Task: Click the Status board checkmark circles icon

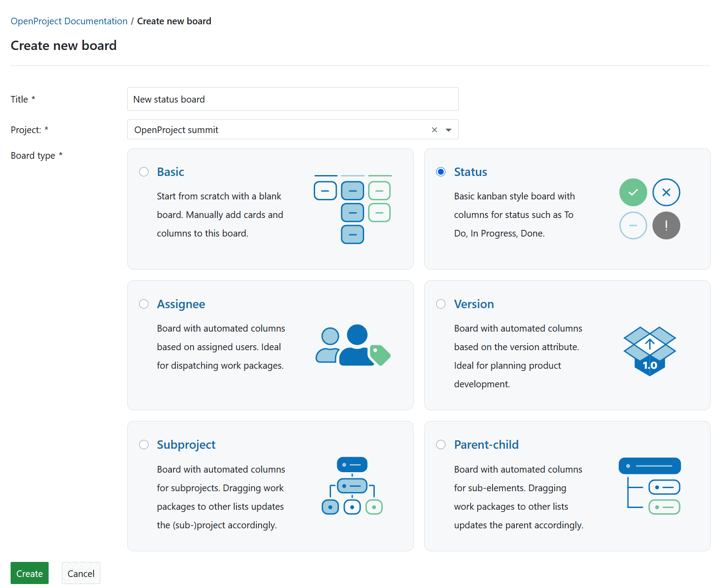Action: click(649, 209)
